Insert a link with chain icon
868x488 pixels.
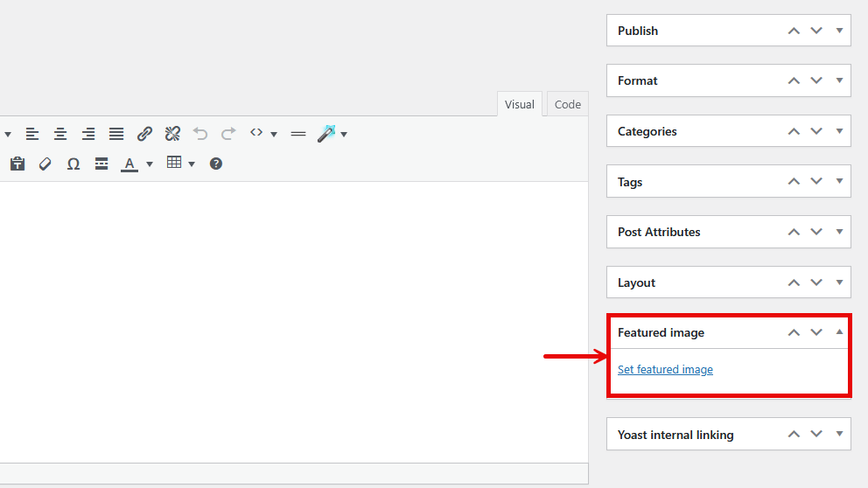click(x=144, y=134)
